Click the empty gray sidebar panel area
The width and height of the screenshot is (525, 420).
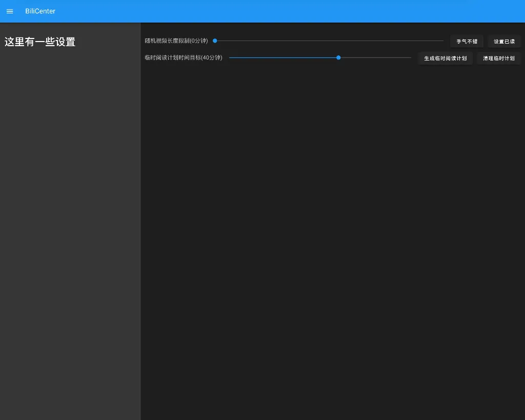[70, 231]
